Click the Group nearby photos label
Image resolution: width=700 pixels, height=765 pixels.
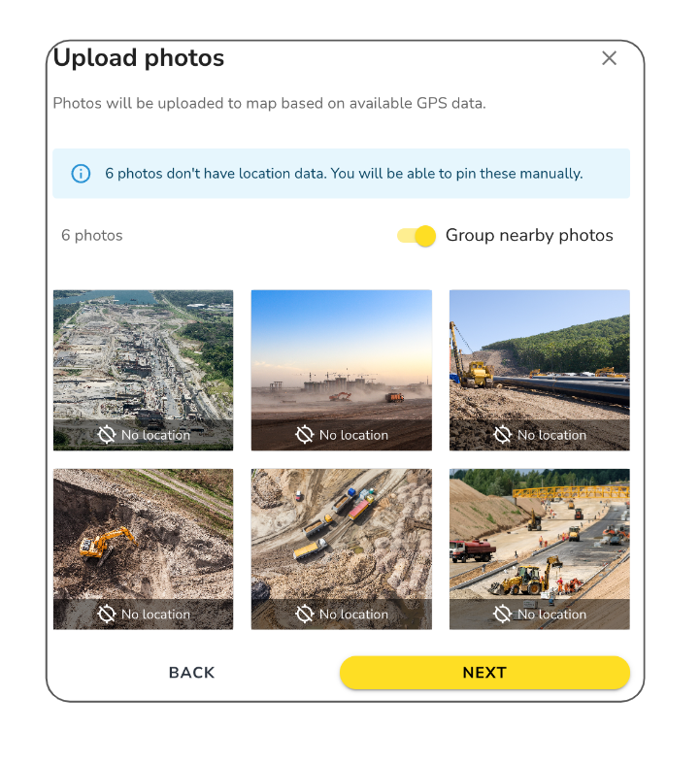pos(529,235)
